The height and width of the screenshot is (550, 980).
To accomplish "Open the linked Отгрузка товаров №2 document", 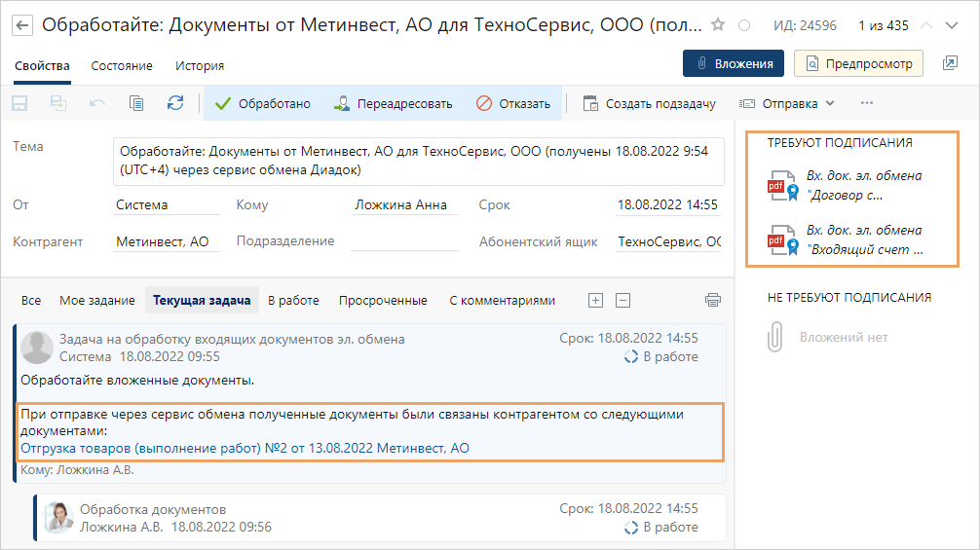I will [x=245, y=448].
